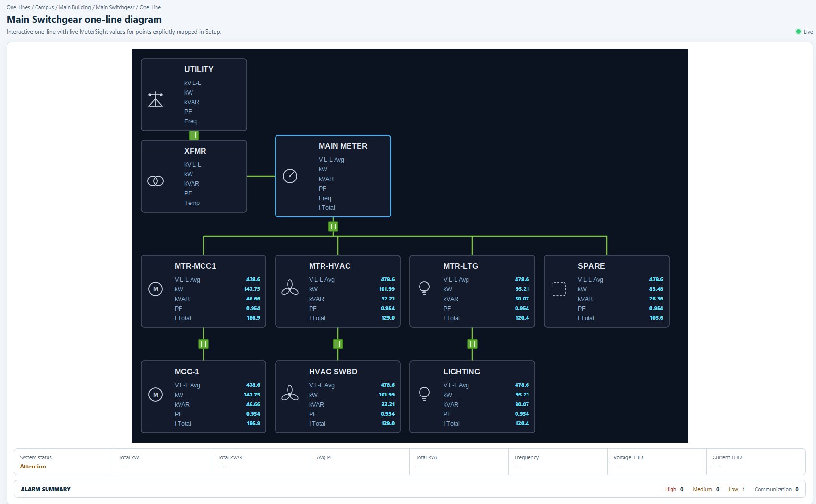The image size is (816, 504).
Task: Select the MAIN METER node title
Action: 343,146
